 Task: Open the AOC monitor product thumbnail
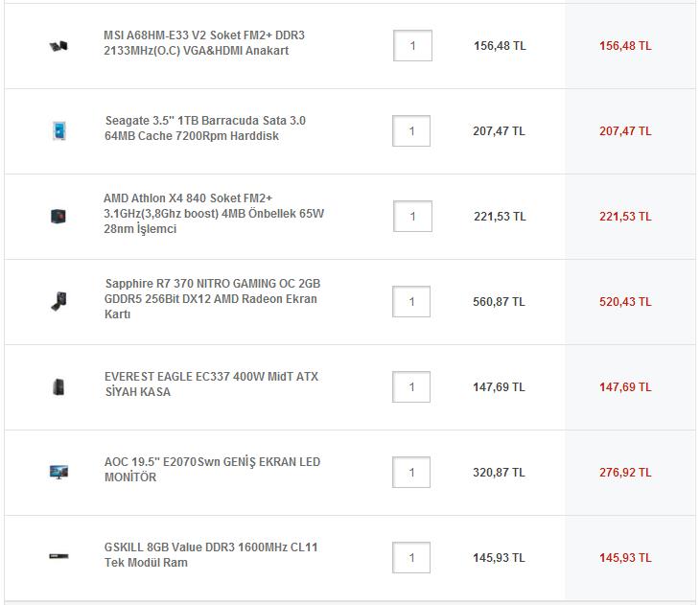(x=58, y=472)
